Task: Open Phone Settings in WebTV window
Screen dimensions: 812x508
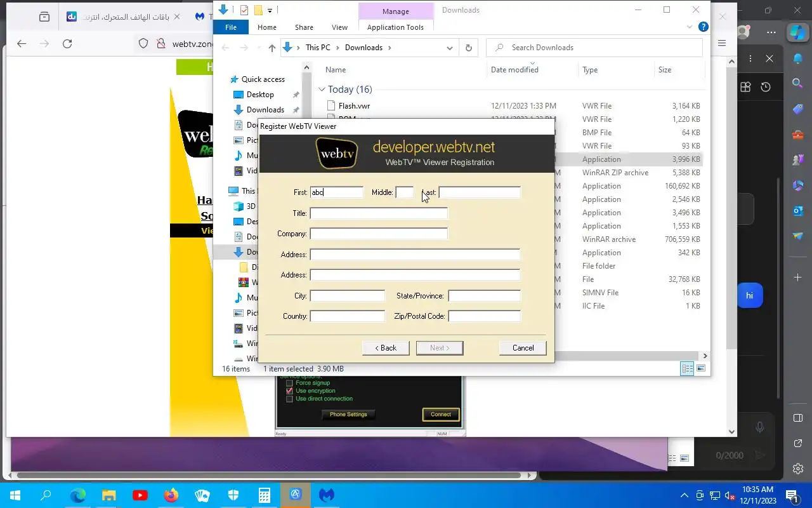Action: point(348,414)
